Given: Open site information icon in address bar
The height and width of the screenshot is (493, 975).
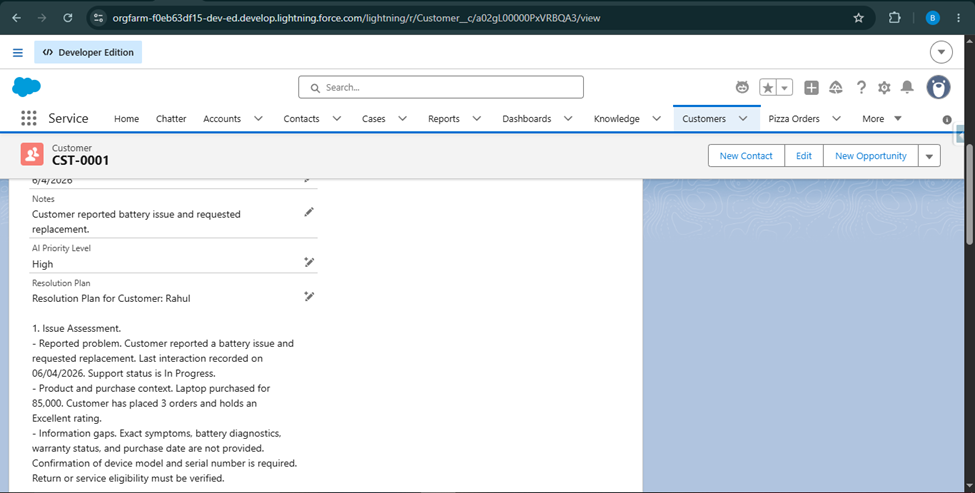Looking at the screenshot, I should 98,18.
